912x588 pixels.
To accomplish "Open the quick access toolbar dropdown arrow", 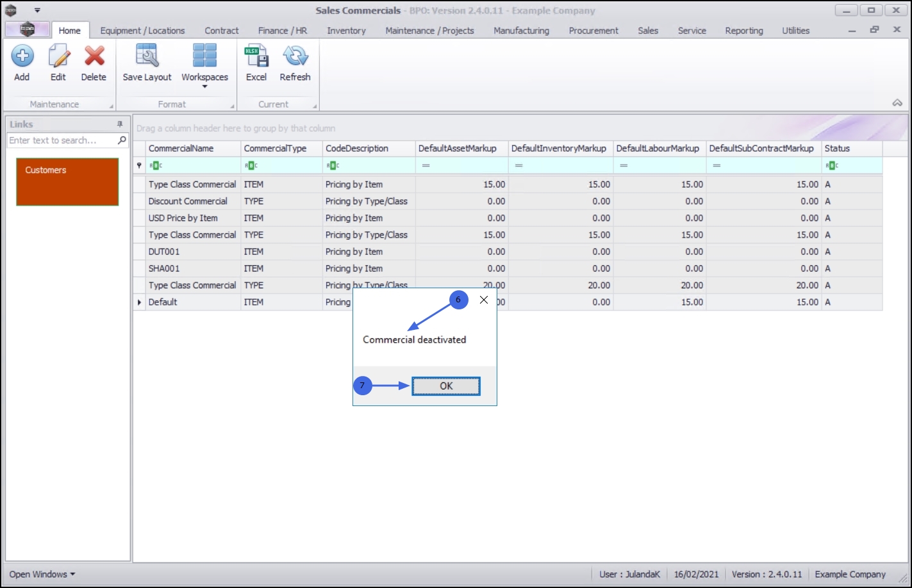I will pos(37,10).
